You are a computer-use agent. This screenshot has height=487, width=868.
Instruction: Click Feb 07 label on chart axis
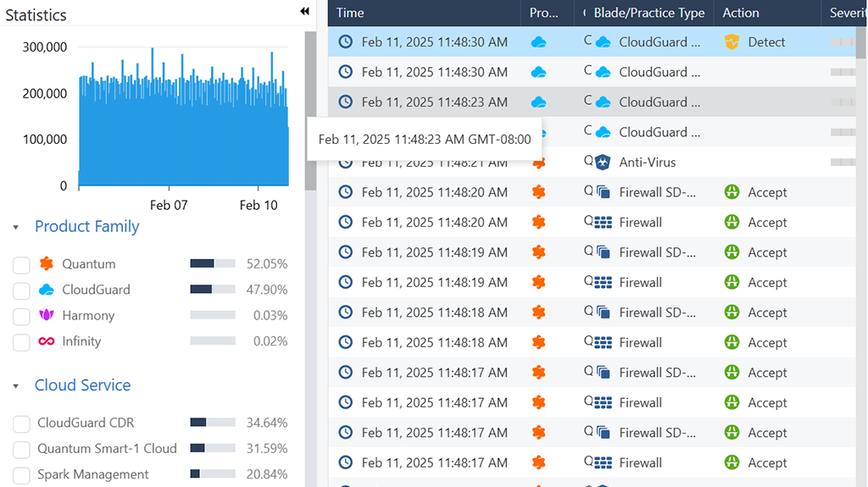169,205
